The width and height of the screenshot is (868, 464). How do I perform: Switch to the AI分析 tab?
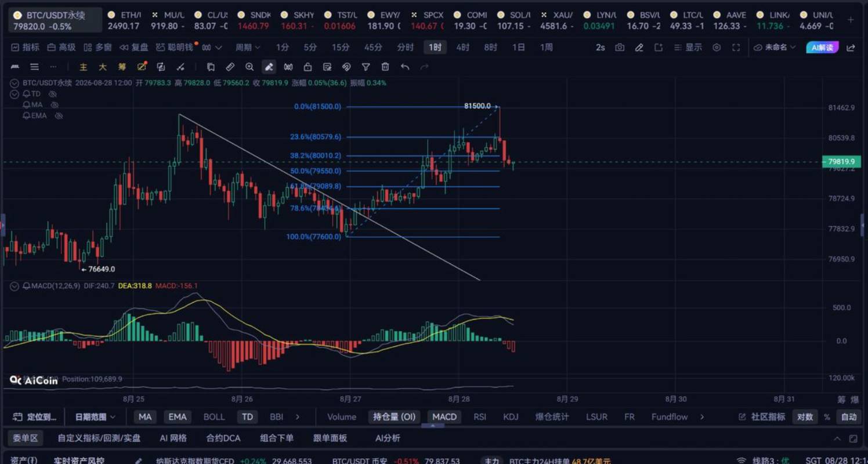pos(388,438)
